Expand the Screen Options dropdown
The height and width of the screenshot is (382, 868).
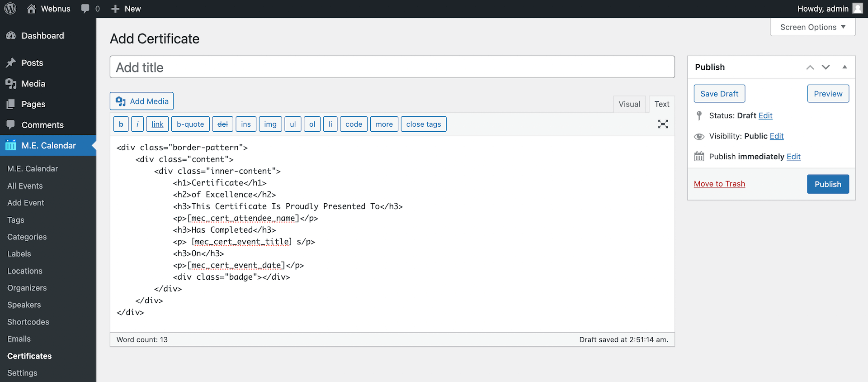pyautogui.click(x=812, y=27)
